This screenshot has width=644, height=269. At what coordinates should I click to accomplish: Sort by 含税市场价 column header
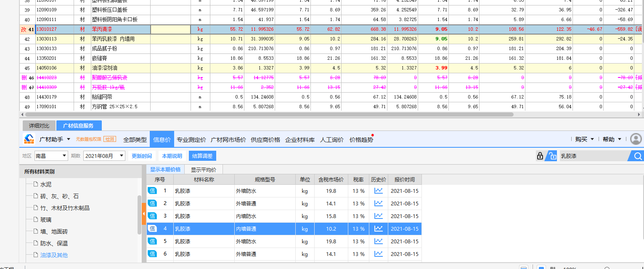point(331,179)
